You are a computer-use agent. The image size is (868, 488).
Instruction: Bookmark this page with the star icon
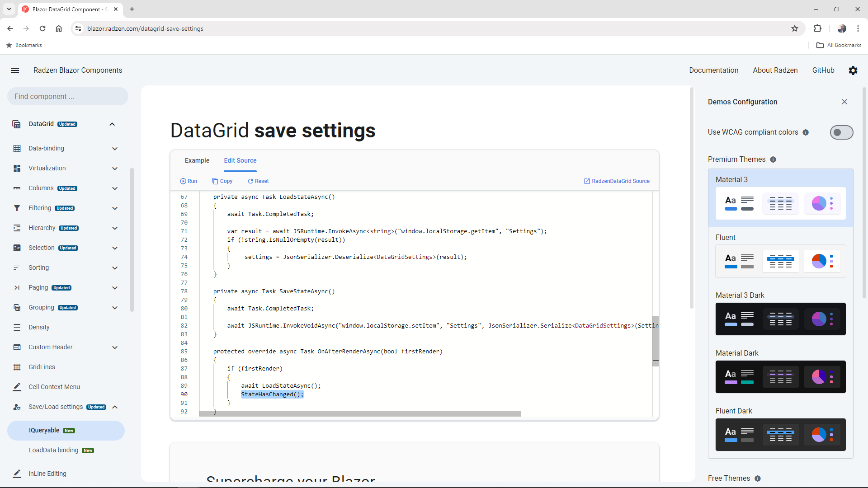pyautogui.click(x=794, y=28)
